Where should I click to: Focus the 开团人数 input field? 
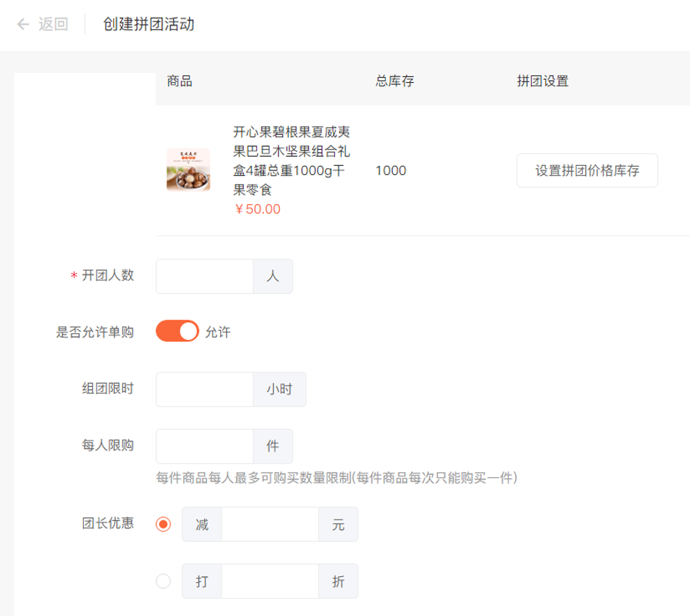204,276
